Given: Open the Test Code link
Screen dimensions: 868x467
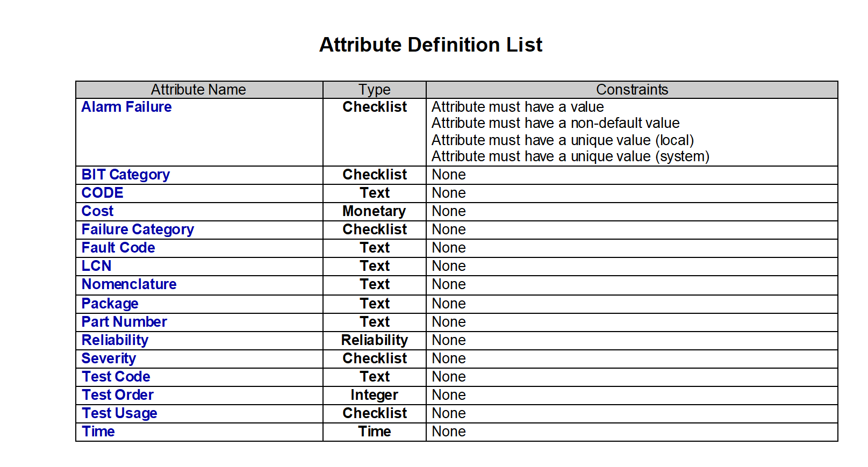Looking at the screenshot, I should click(116, 377).
